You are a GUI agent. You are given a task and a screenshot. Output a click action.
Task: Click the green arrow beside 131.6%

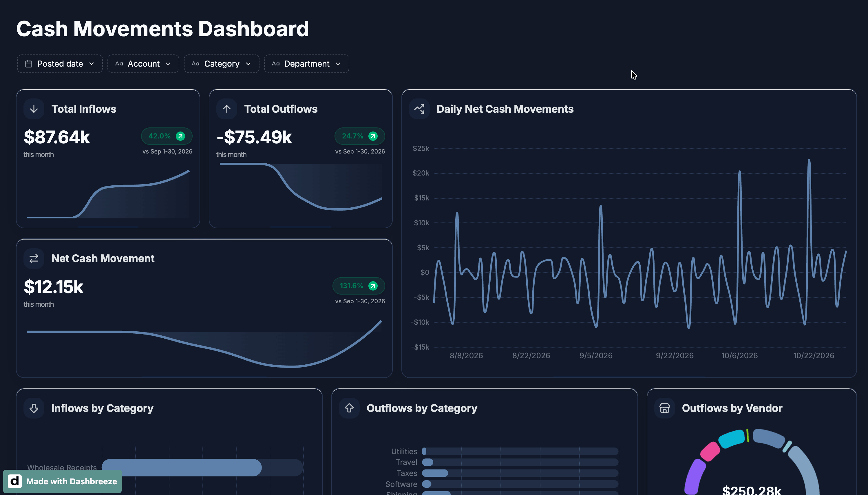(373, 286)
